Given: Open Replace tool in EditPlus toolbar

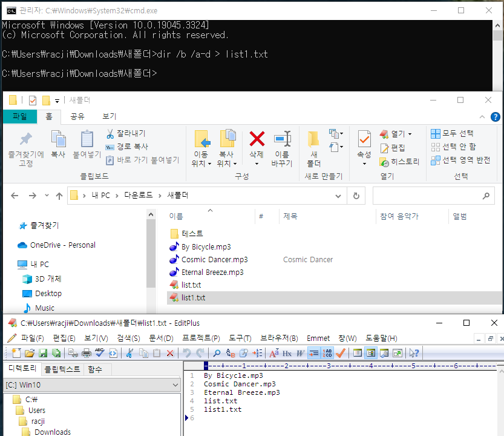Looking at the screenshot, I should (231, 353).
